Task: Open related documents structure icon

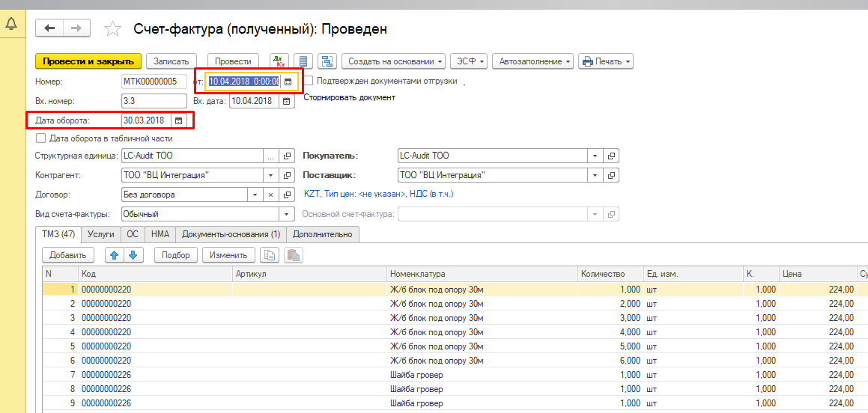Action: 327,61
